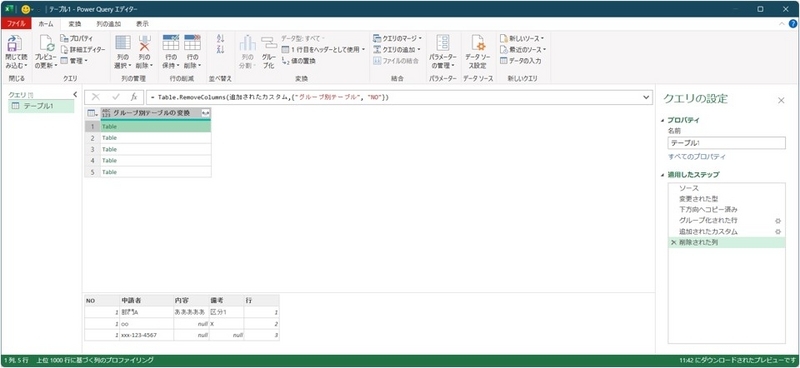This screenshot has width=800, height=368.
Task: Collapse the ribbon with the chevron icon
Action: click(783, 24)
